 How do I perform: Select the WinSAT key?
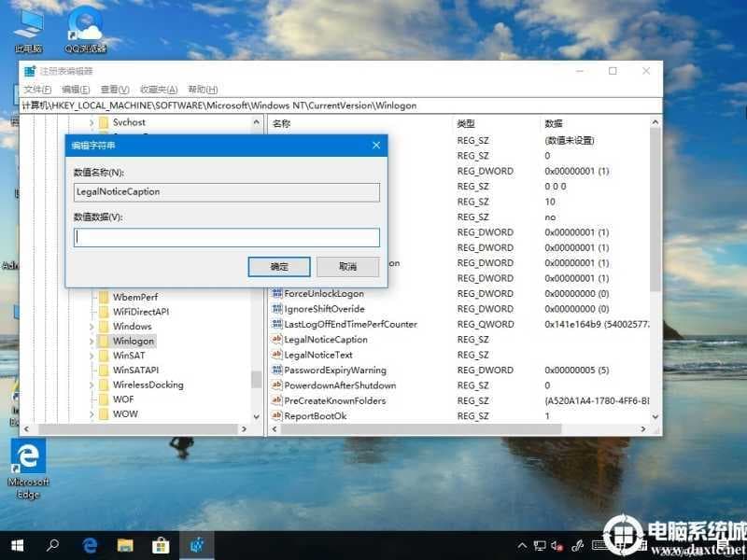click(129, 356)
